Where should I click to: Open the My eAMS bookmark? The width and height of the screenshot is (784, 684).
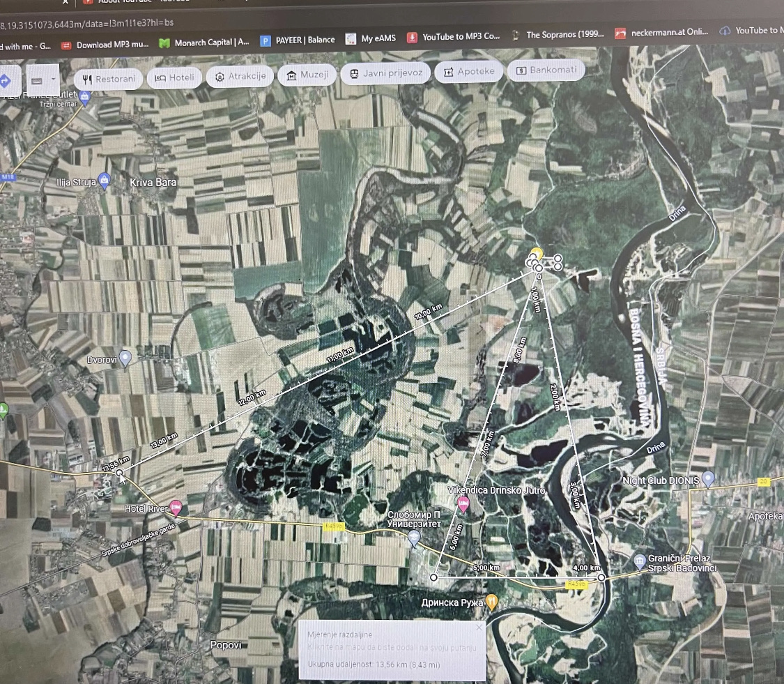tap(371, 38)
